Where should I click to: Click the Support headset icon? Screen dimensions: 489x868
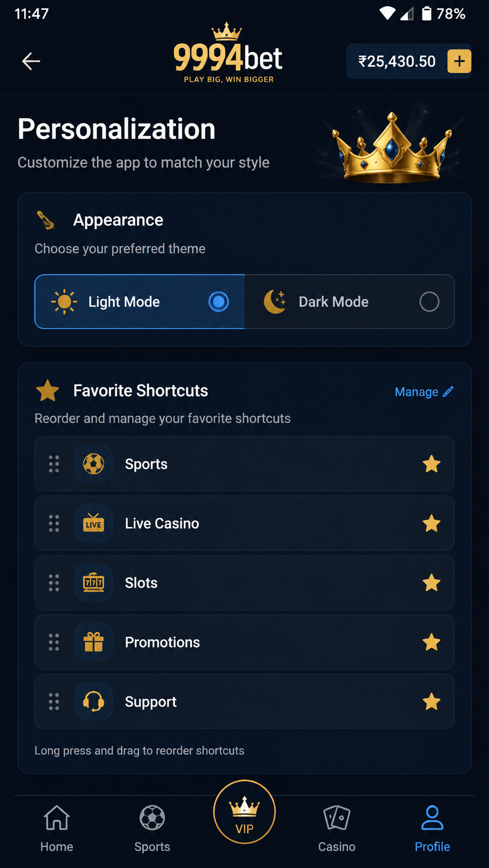click(94, 702)
